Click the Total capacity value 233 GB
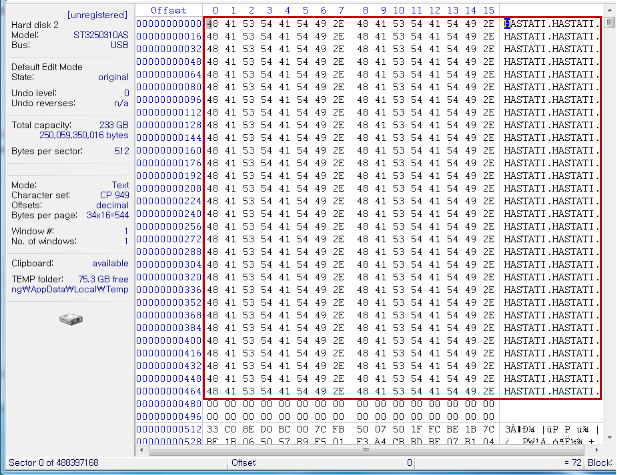Image resolution: width=617 pixels, height=475 pixels. (114, 125)
